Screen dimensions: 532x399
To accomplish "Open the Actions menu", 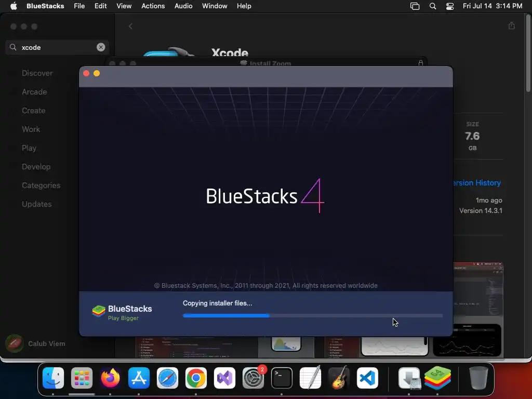I will (x=153, y=6).
